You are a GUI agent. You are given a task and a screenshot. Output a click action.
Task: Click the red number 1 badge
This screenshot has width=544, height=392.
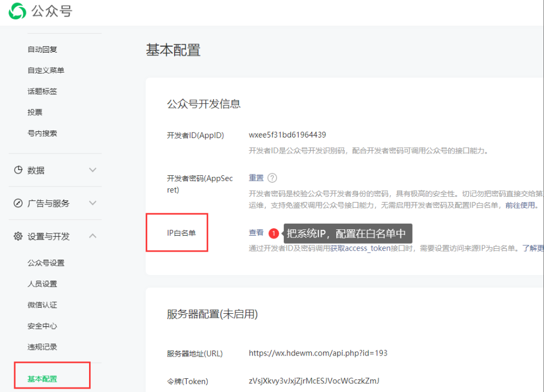274,233
